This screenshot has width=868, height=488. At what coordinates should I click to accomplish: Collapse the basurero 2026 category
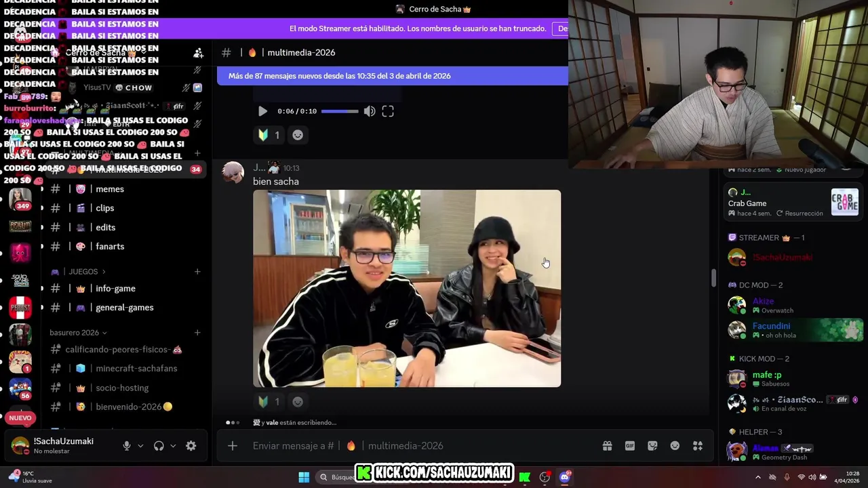[x=78, y=333]
